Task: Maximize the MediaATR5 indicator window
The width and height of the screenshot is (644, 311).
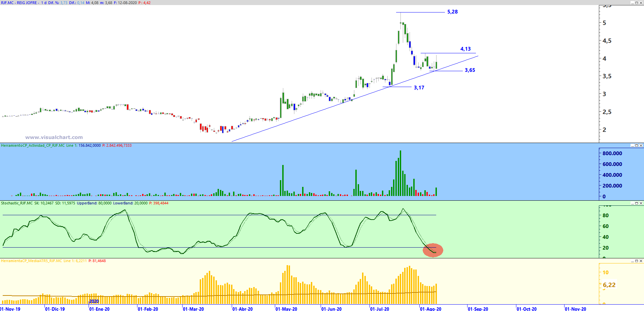Action: 637,261
